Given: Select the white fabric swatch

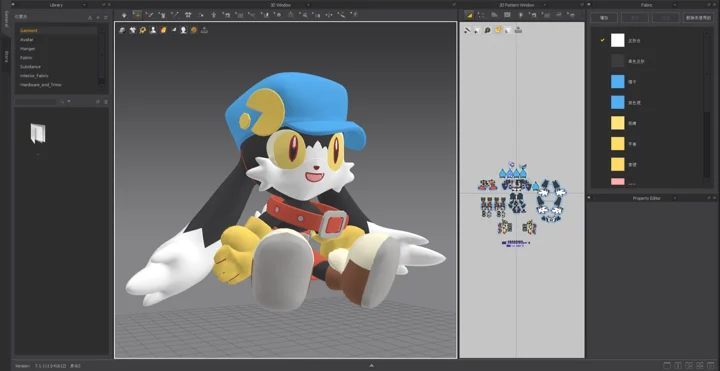Looking at the screenshot, I should click(618, 40).
